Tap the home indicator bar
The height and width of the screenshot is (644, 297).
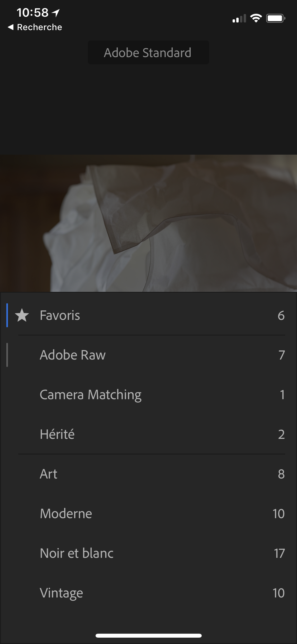pyautogui.click(x=148, y=636)
